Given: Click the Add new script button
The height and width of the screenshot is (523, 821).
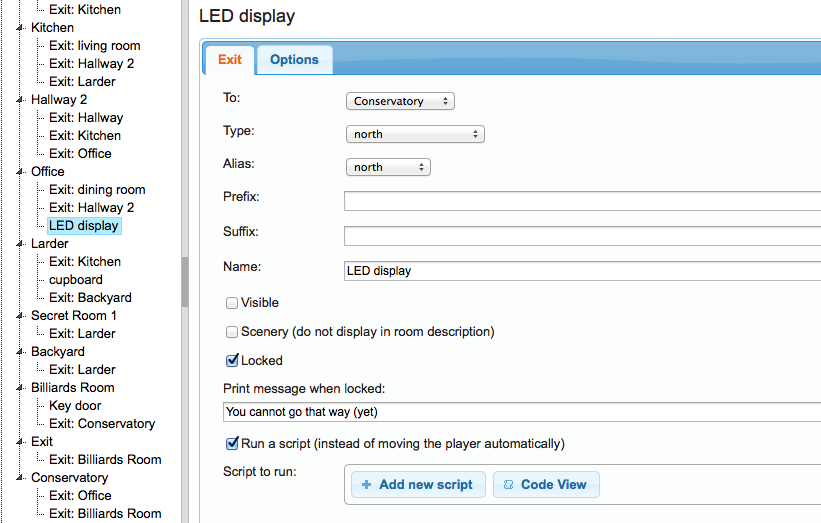Looking at the screenshot, I should click(x=418, y=485).
